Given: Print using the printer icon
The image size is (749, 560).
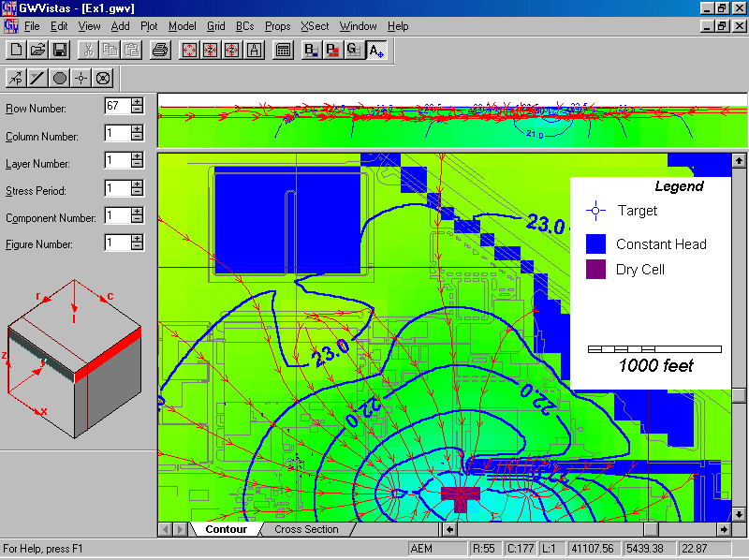Looking at the screenshot, I should pyautogui.click(x=160, y=50).
